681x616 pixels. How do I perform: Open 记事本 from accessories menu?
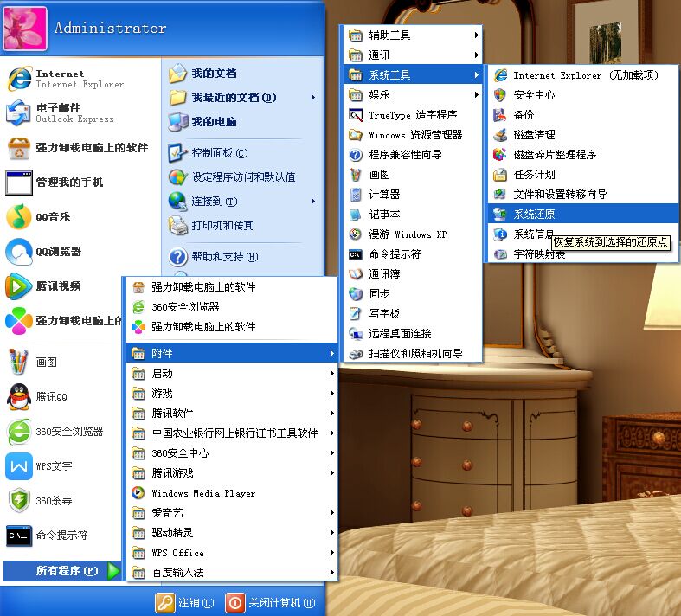click(x=413, y=215)
